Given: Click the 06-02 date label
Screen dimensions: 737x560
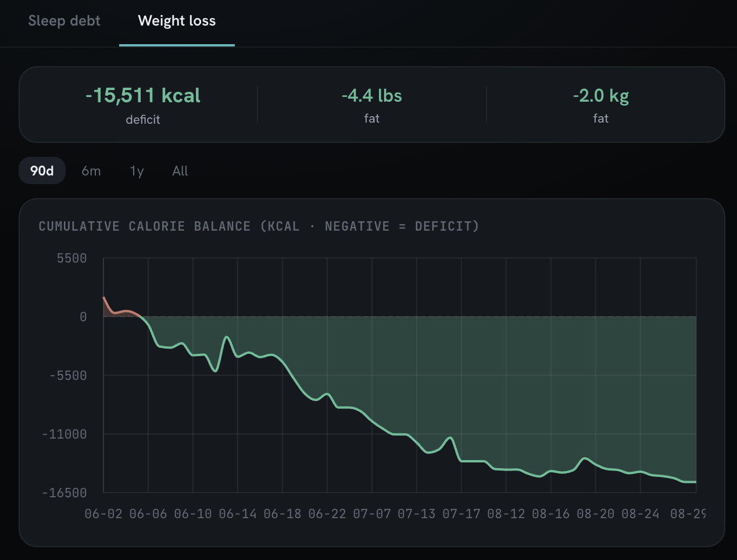Looking at the screenshot, I should (x=103, y=514).
